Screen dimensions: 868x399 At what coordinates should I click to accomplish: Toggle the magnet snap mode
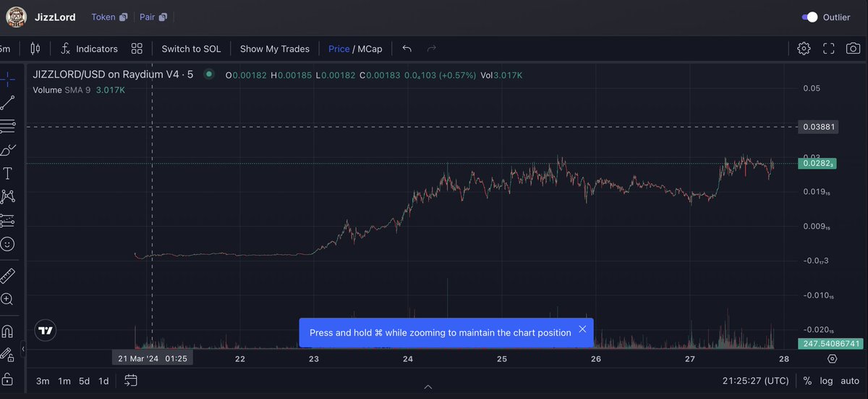(7, 331)
